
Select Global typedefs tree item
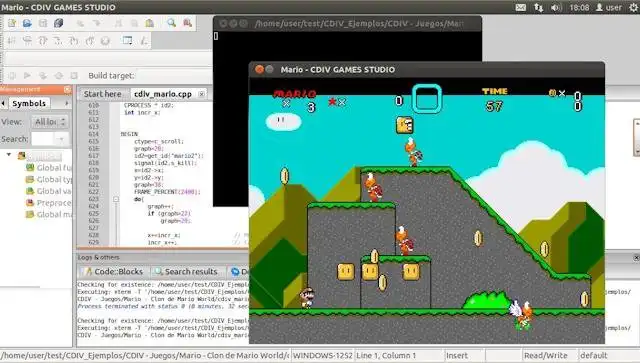pyautogui.click(x=49, y=179)
